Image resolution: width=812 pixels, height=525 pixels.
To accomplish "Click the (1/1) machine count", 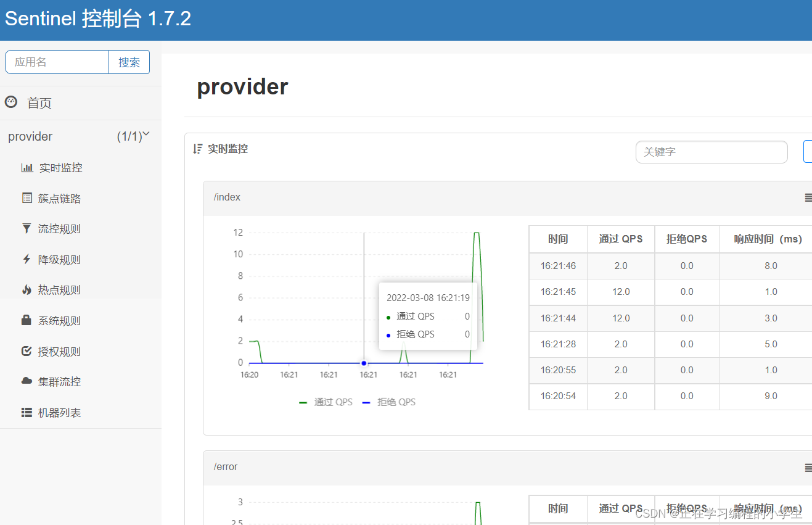I will (129, 136).
